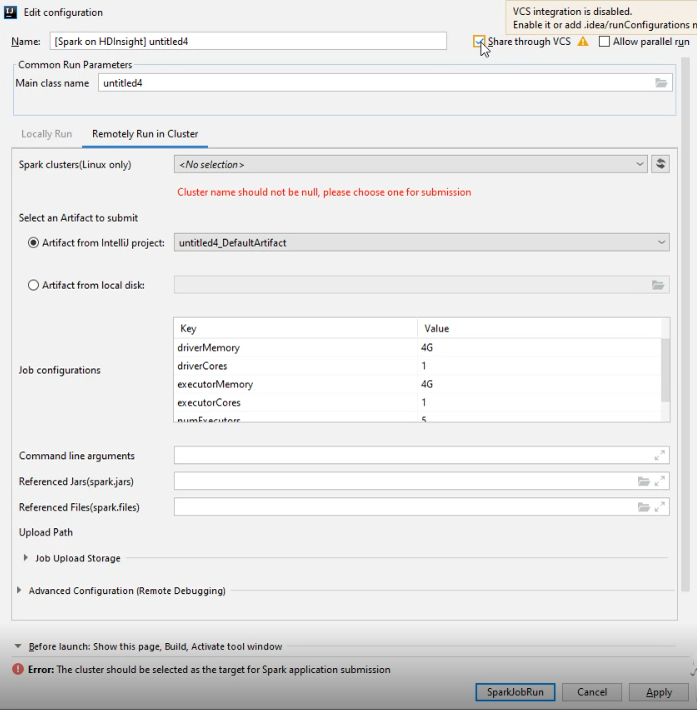The height and width of the screenshot is (710, 697).
Task: Collapse Before launch section
Action: (x=18, y=646)
